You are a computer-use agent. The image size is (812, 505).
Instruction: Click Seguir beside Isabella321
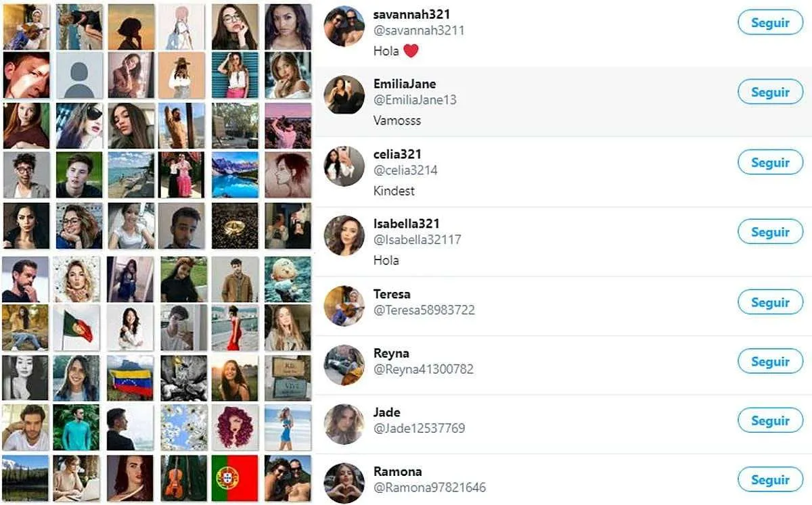point(770,232)
